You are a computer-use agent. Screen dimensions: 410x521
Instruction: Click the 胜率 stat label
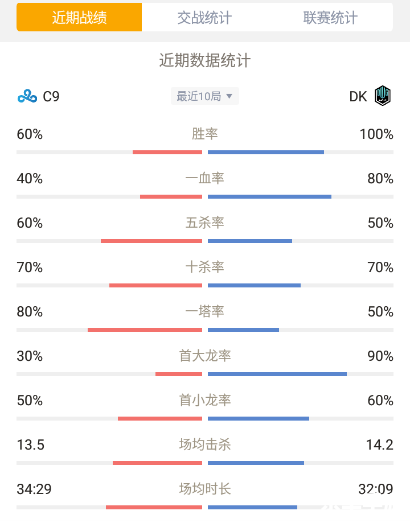[x=205, y=134]
